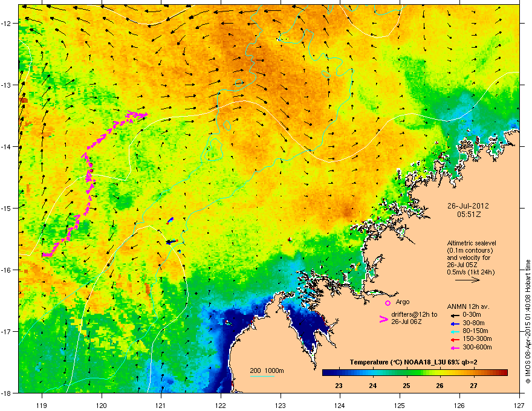Click the magenta 300-600m legend arrow
The image size is (532, 411).
click(x=455, y=348)
